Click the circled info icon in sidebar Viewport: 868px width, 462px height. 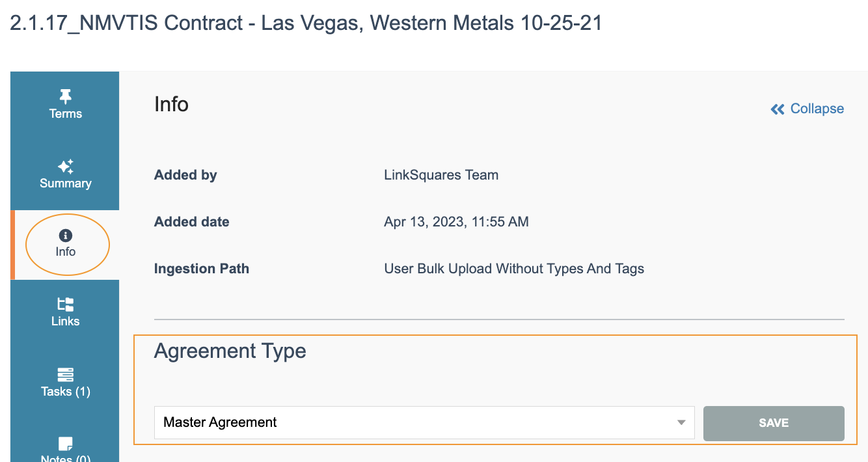click(65, 236)
